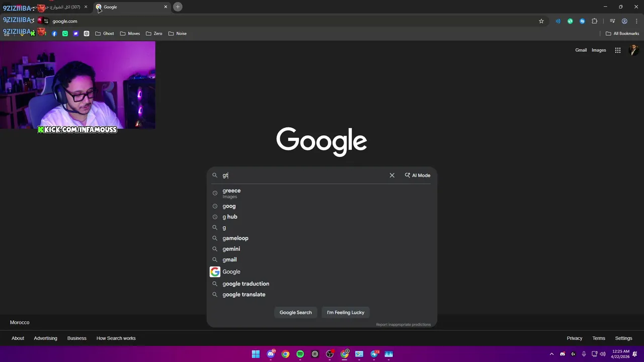This screenshot has width=644, height=362.
Task: Open the Terms footer link
Action: (599, 338)
